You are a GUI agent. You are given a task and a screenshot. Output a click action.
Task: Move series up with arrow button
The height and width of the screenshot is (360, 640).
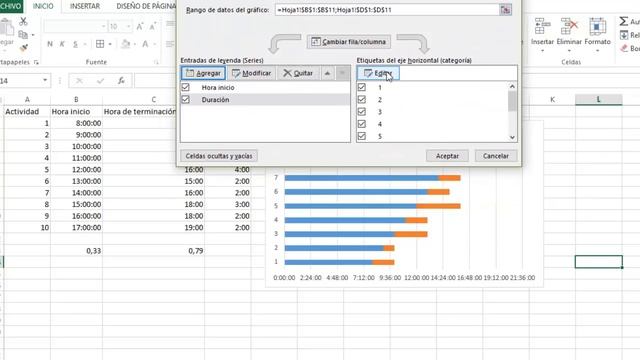[x=327, y=73]
